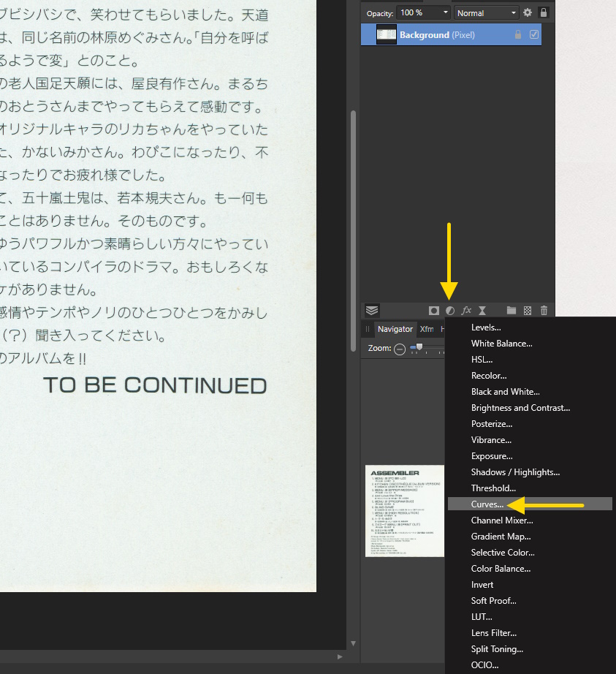
Task: Select Levels... adjustment menu item
Action: (x=486, y=327)
